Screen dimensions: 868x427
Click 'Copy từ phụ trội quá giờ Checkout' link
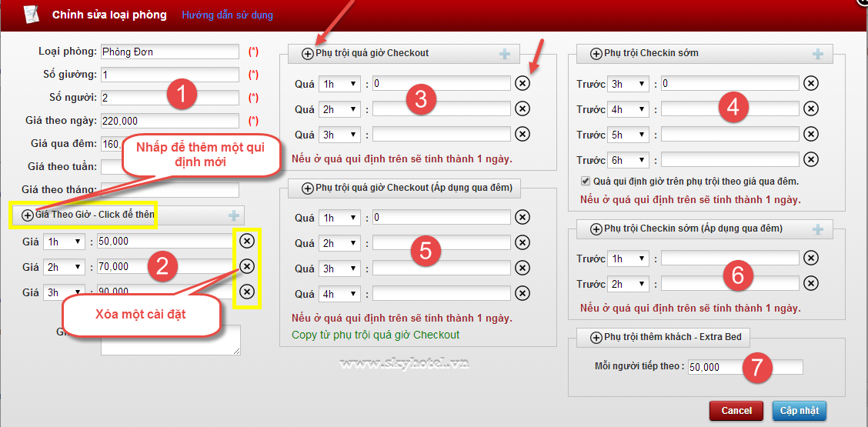376,335
